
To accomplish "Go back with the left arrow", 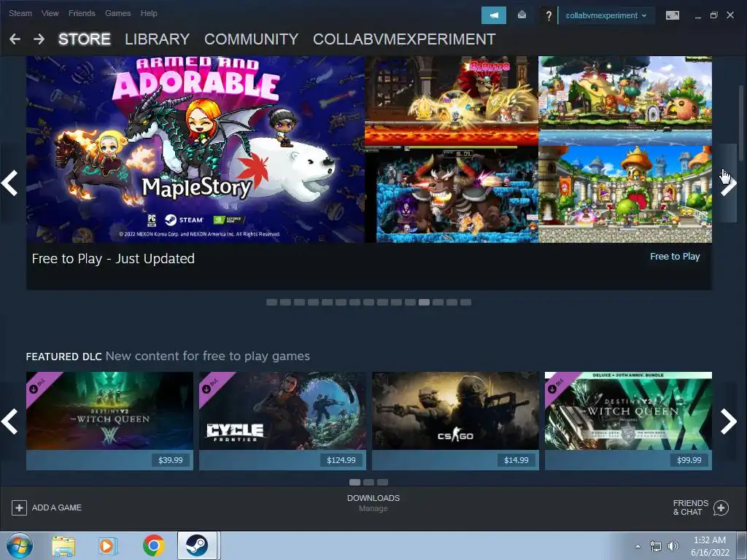I will [x=15, y=39].
